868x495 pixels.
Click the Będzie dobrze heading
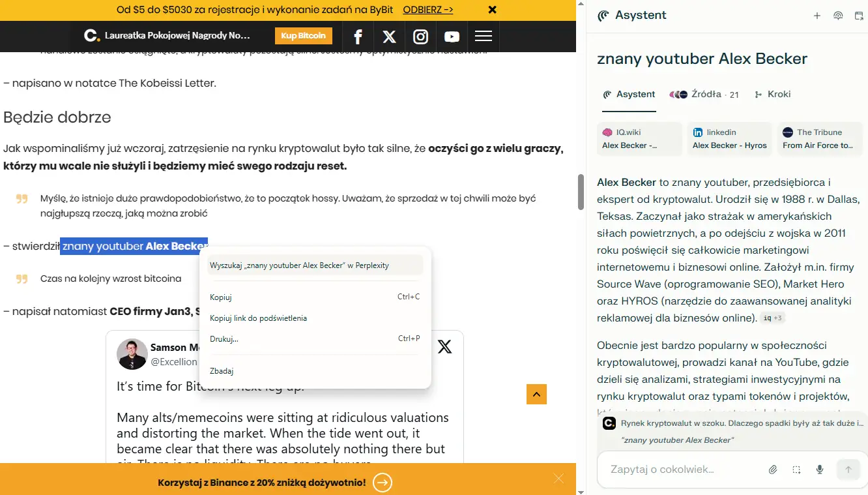(57, 117)
